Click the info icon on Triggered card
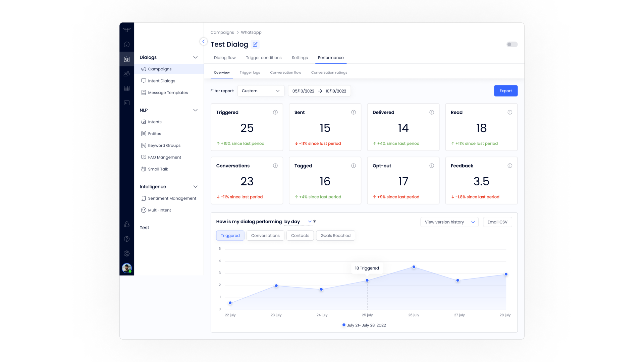The image size is (644, 362). point(275,112)
